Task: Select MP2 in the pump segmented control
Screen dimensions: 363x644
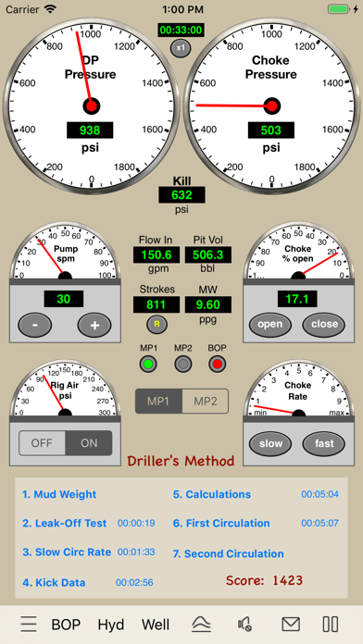Action: tap(206, 401)
